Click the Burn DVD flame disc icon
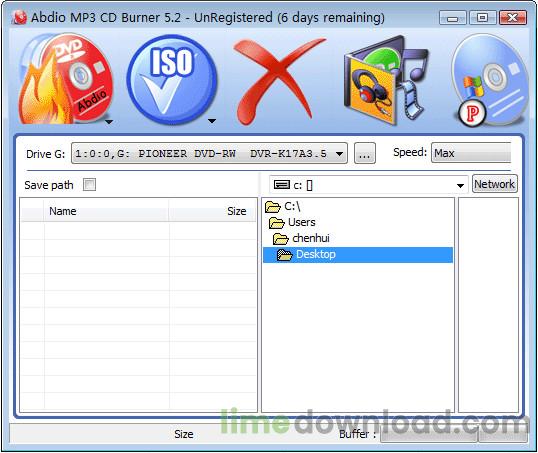Image resolution: width=538 pixels, height=453 pixels. pyautogui.click(x=65, y=79)
